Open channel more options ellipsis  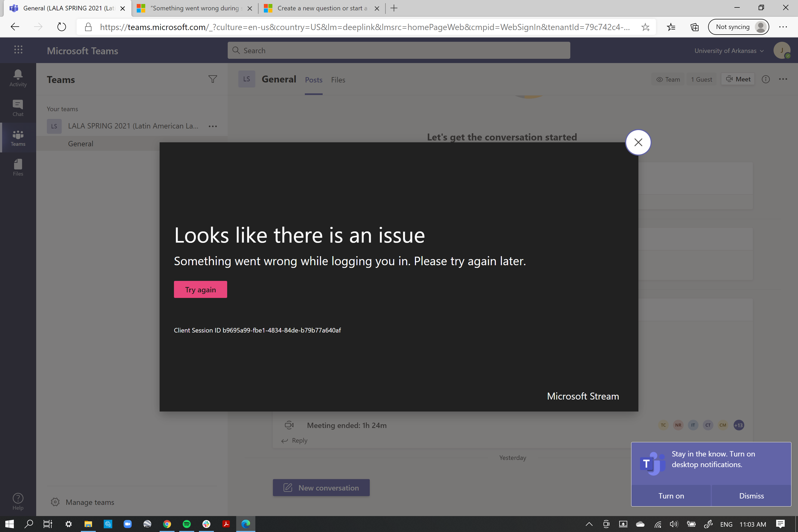pos(783,79)
